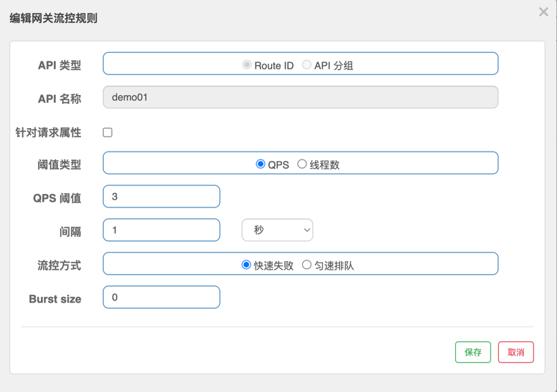The width and height of the screenshot is (557, 392).
Task: Focus the QPS 阈值 input field
Action: tap(161, 197)
